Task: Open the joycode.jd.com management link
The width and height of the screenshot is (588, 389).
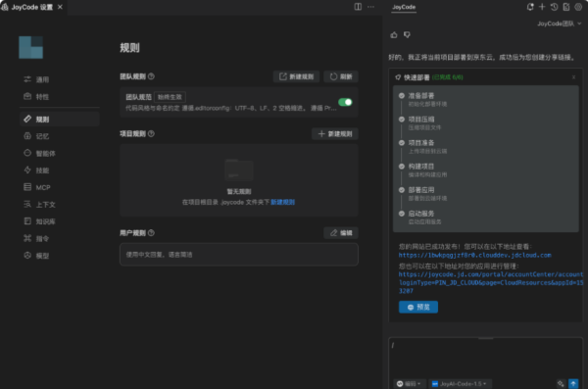Action: [x=491, y=282]
